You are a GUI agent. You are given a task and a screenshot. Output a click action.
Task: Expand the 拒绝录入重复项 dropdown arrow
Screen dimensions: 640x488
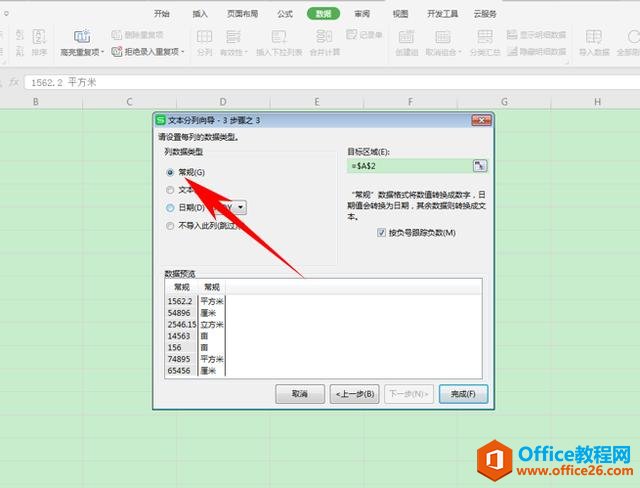coord(182,52)
